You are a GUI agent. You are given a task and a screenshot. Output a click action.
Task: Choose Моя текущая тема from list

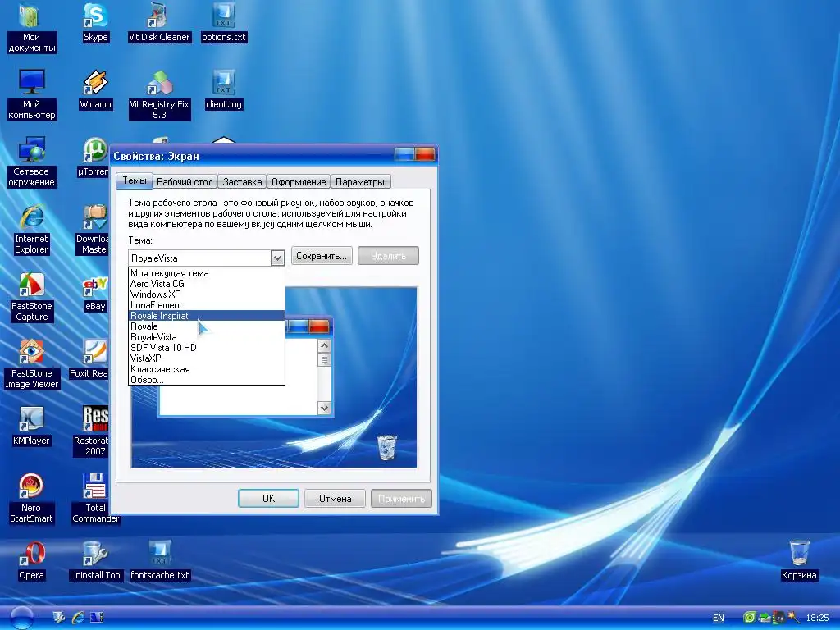[x=207, y=273]
